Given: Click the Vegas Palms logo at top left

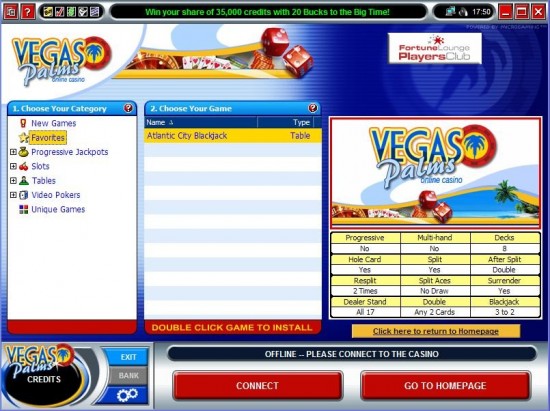Looking at the screenshot, I should coord(61,60).
